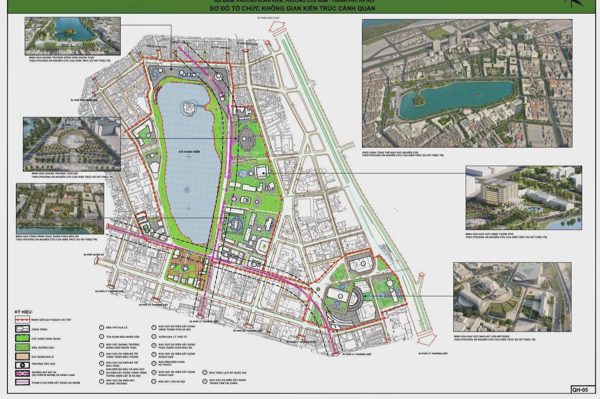
Task: Select the bright green landscape legend swatch
Action: (22, 338)
